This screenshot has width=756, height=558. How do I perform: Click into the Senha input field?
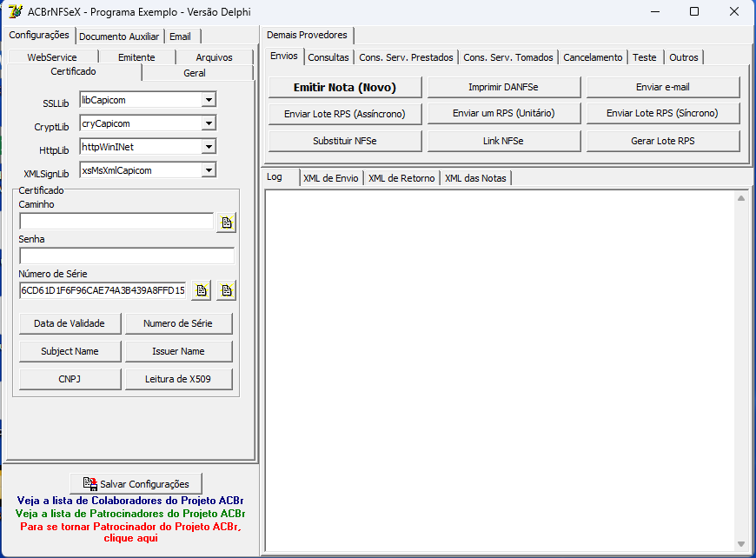pos(127,256)
